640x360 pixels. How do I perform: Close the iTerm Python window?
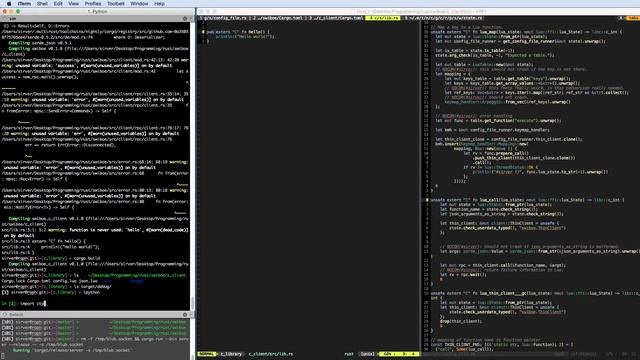click(5, 11)
